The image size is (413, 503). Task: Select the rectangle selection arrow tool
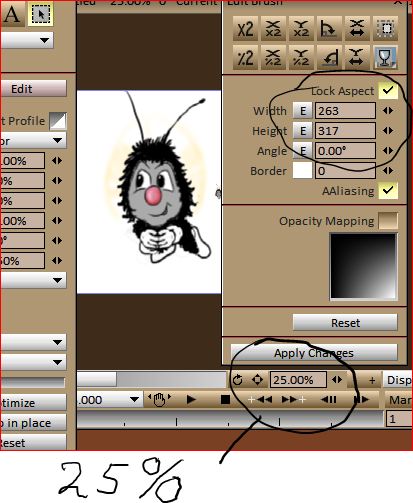(40, 14)
